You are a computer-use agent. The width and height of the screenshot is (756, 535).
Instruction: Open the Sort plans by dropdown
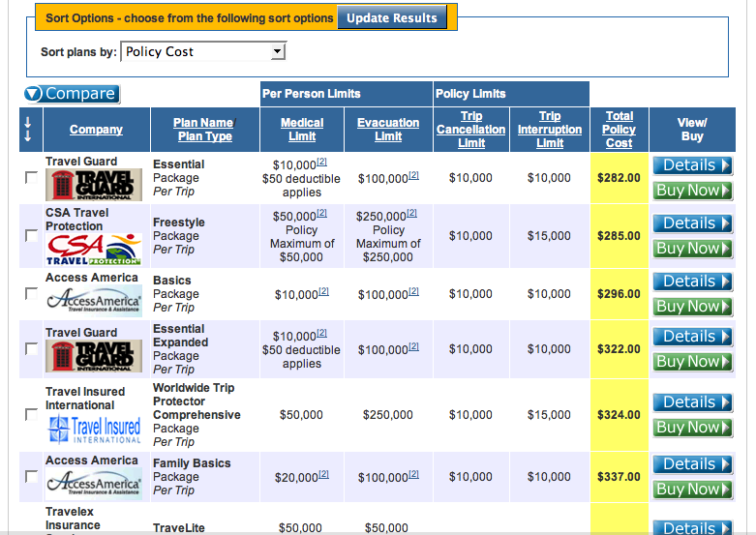pyautogui.click(x=204, y=52)
